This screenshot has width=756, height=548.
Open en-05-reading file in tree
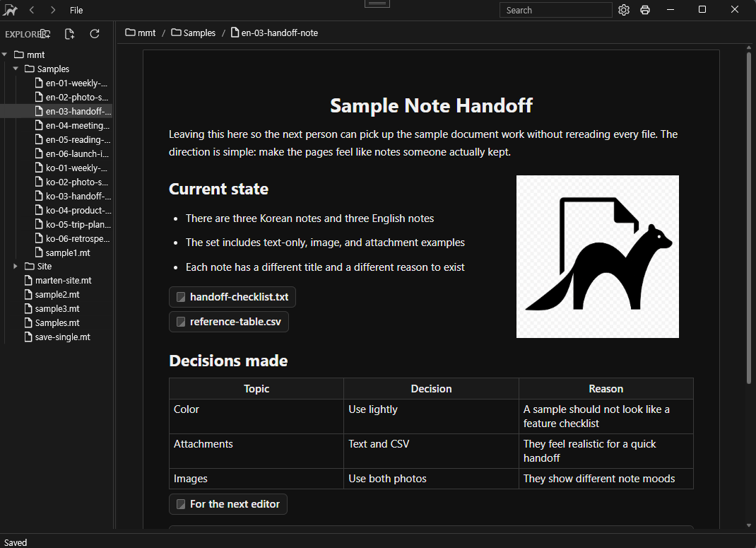(71, 139)
